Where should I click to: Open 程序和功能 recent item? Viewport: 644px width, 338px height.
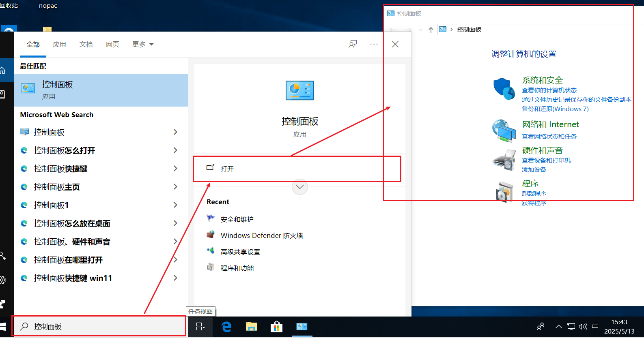[237, 268]
